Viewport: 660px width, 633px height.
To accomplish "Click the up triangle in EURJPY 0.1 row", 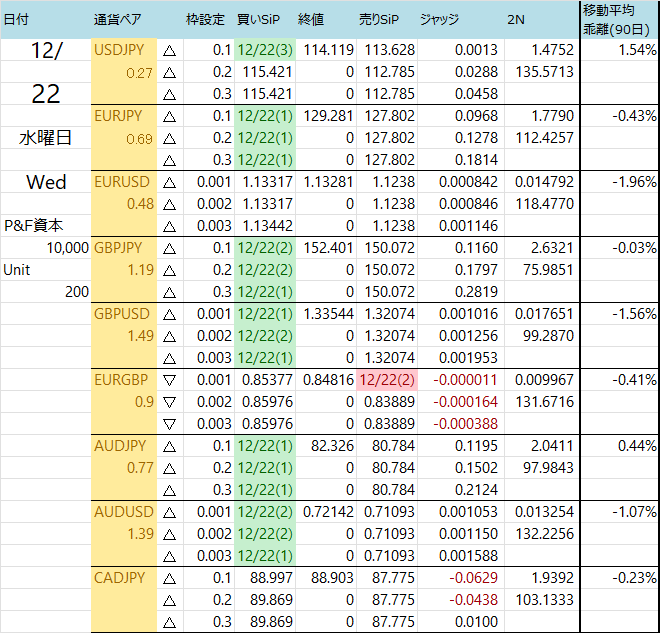I will pyautogui.click(x=169, y=117).
